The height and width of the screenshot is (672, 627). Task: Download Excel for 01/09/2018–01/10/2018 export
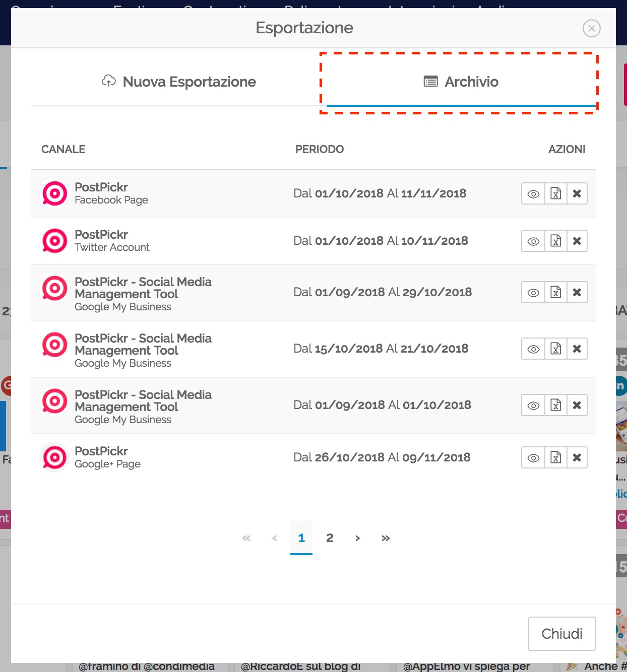click(x=555, y=406)
